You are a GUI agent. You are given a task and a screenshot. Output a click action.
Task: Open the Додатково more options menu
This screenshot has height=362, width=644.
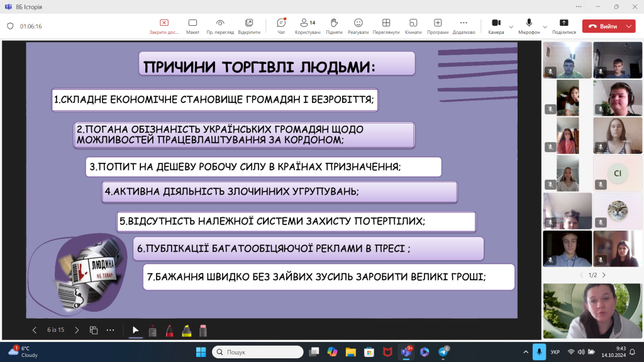[x=462, y=24]
